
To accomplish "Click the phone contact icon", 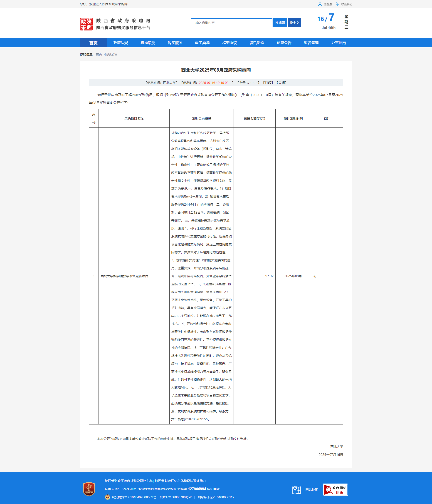I will click(x=337, y=4).
